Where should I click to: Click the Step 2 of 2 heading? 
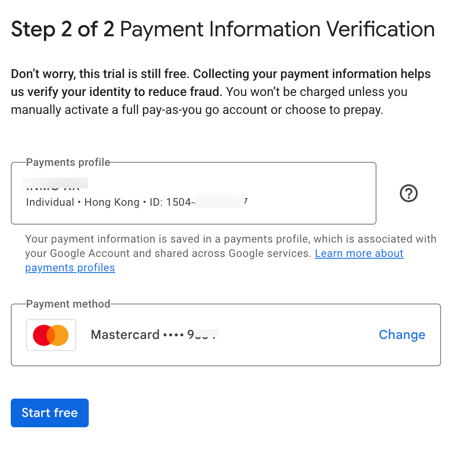62,30
